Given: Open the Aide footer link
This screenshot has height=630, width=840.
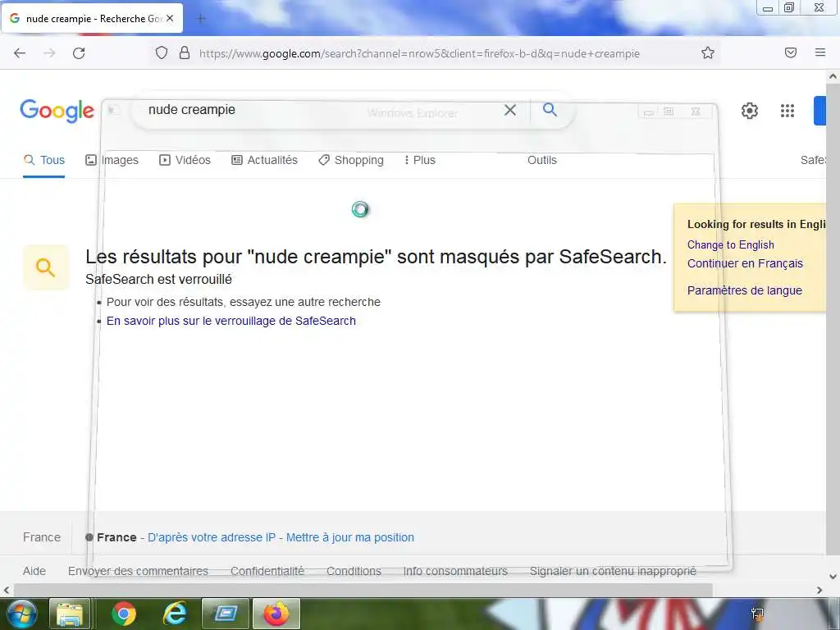Looking at the screenshot, I should click(34, 571).
